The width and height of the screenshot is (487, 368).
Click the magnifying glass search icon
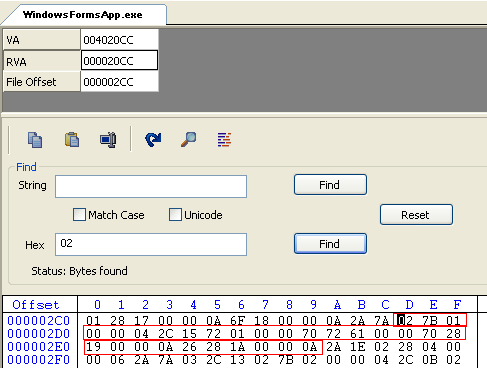189,139
